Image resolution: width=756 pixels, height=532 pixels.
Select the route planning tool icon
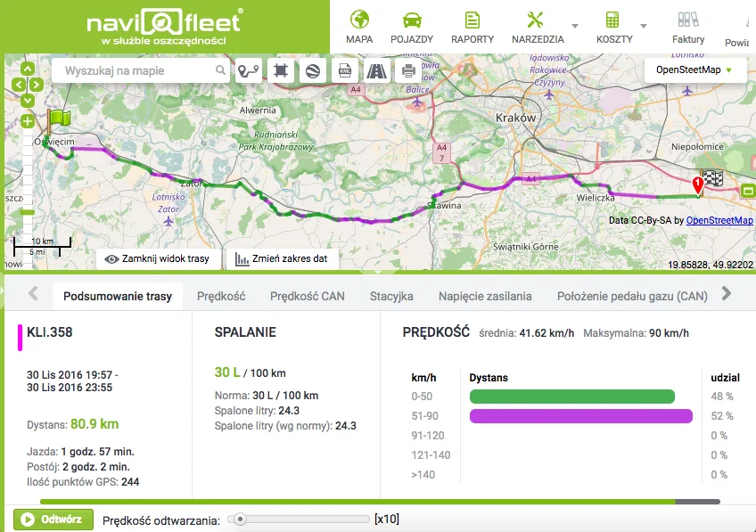[249, 71]
